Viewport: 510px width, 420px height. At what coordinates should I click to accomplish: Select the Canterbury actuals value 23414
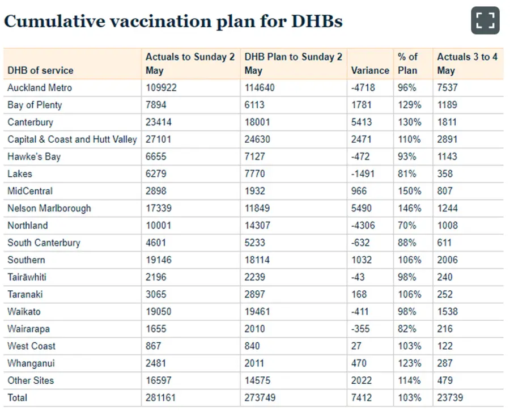(159, 122)
